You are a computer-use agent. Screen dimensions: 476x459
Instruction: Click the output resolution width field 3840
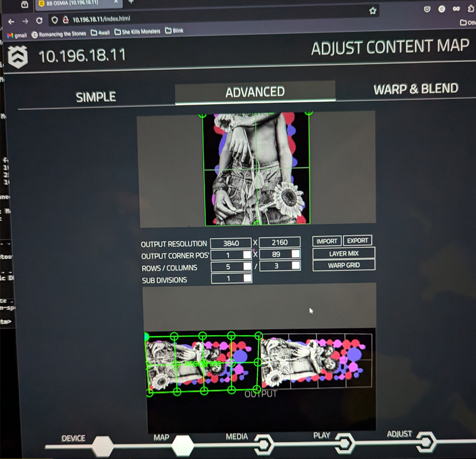point(231,243)
